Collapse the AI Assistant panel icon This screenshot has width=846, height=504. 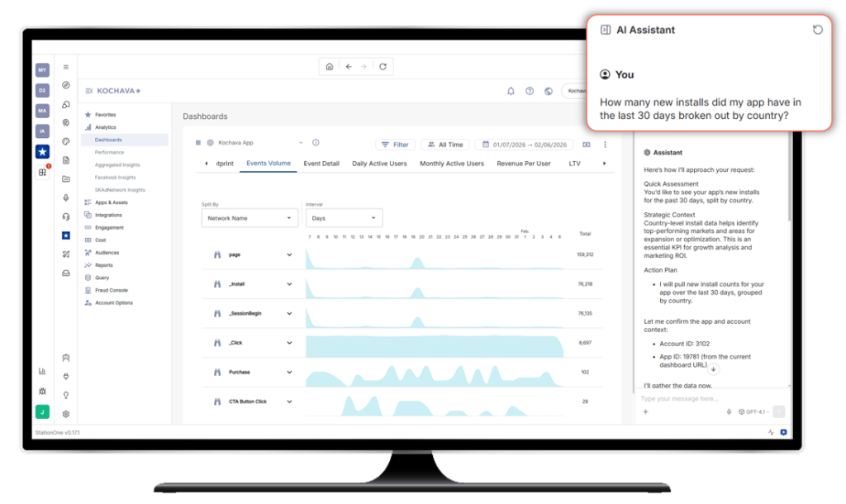point(605,30)
